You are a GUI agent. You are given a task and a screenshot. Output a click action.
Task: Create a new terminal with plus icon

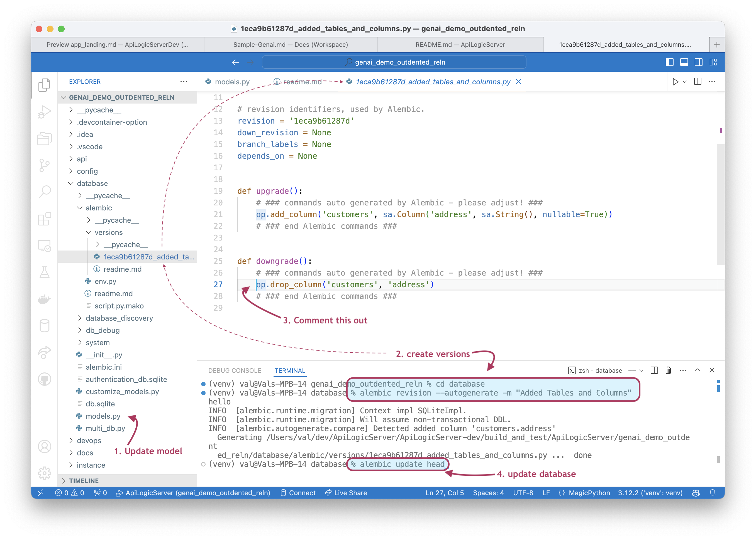tap(632, 370)
